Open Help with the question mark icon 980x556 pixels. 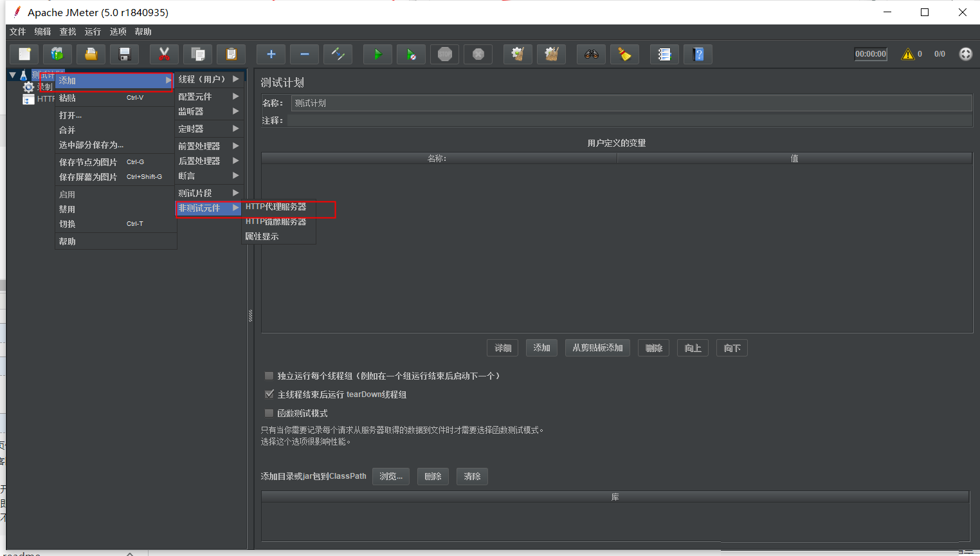pos(698,54)
